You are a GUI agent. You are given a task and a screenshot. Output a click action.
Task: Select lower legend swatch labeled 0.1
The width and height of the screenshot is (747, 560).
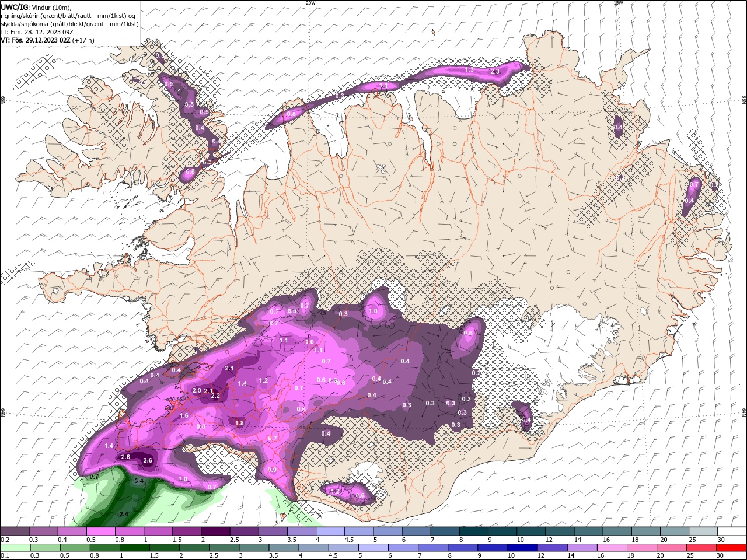click(15, 548)
